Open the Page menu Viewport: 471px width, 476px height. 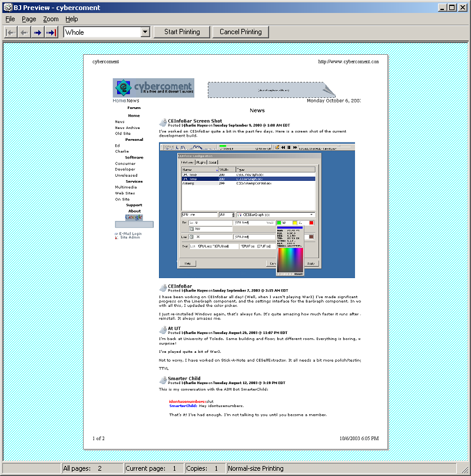point(29,19)
